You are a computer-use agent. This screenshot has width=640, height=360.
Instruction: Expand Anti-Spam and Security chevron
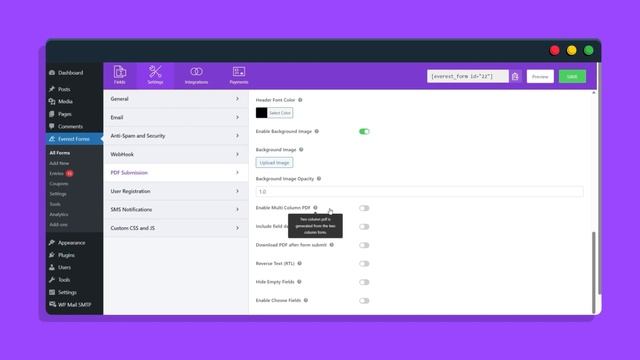238,136
